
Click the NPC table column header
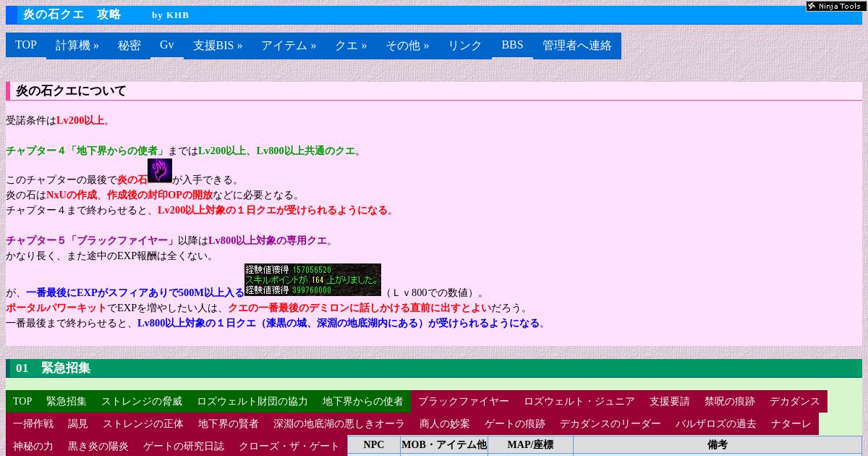coord(374,445)
